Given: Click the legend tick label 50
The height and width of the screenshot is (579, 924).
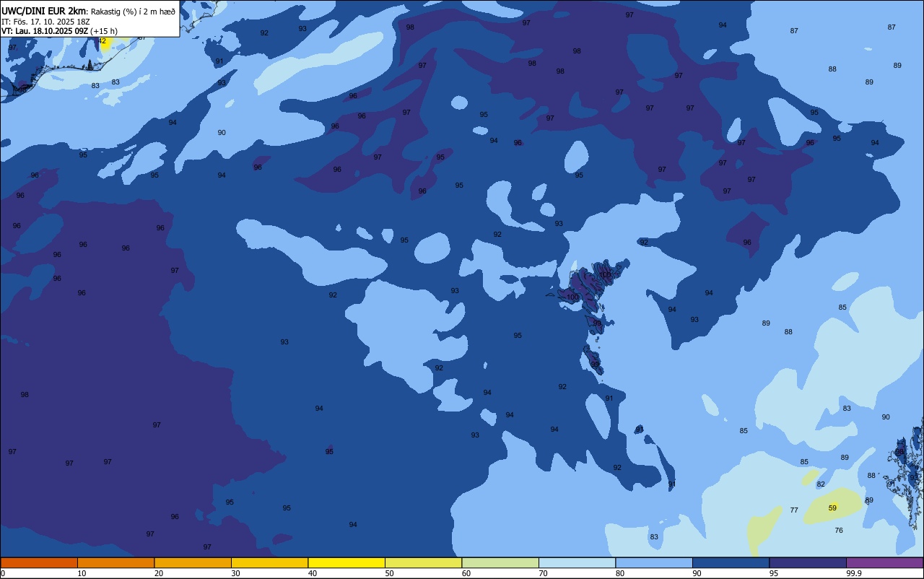Looking at the screenshot, I should click(389, 573).
